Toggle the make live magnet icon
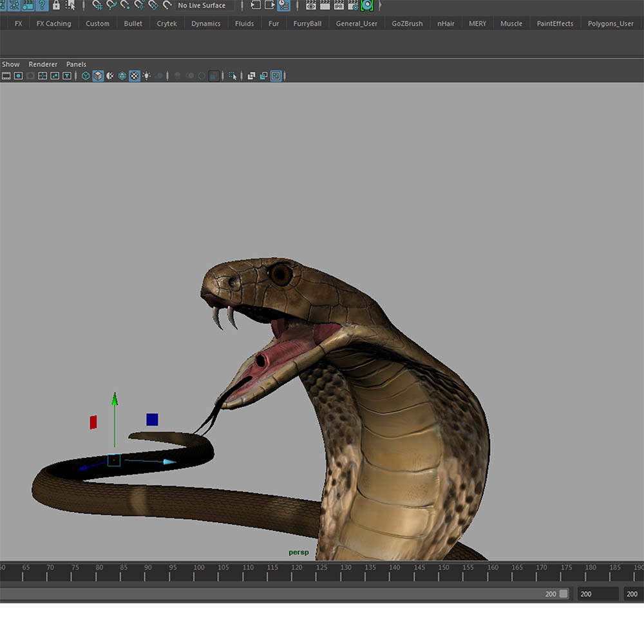The image size is (644, 644). [167, 5]
